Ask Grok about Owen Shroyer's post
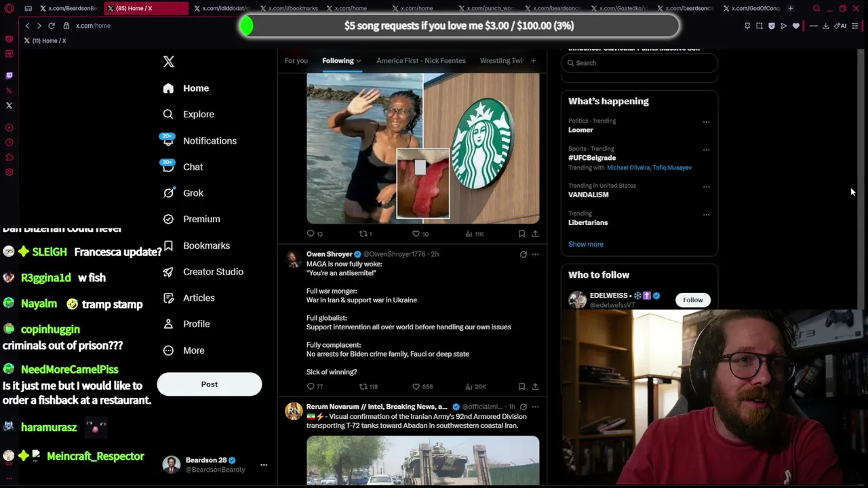This screenshot has height=488, width=868. click(x=523, y=254)
